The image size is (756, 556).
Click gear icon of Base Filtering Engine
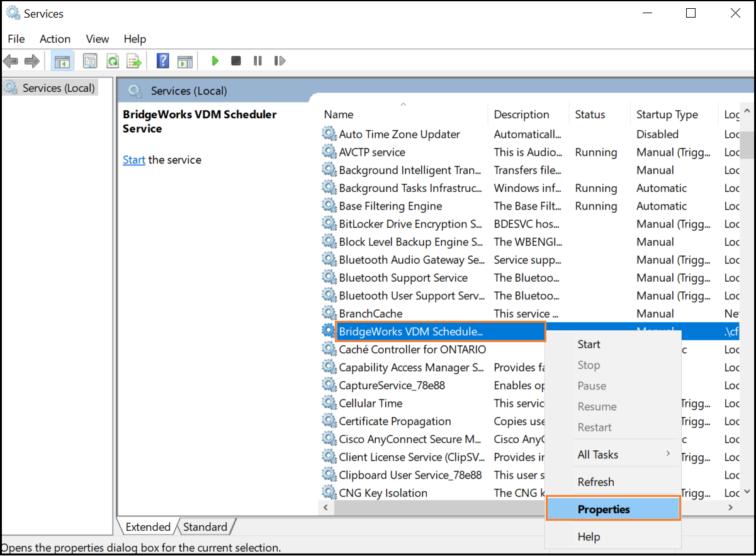(x=329, y=206)
